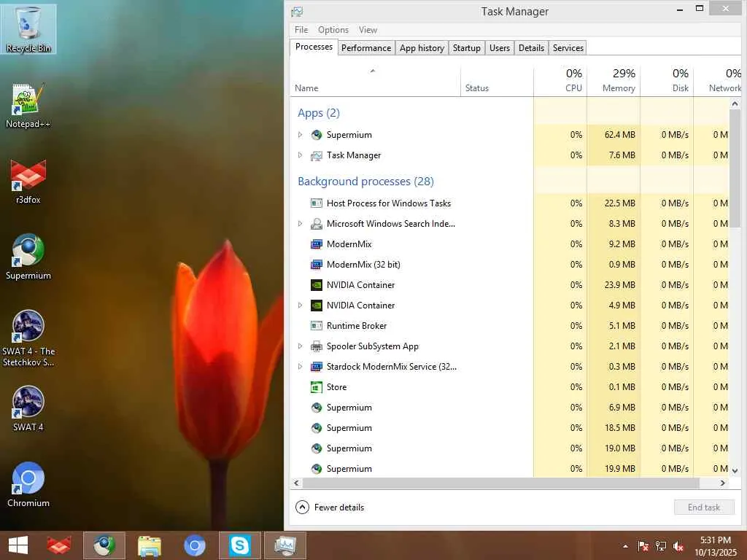This screenshot has height=560, width=747.
Task: Select the Store process row
Action: 509,387
